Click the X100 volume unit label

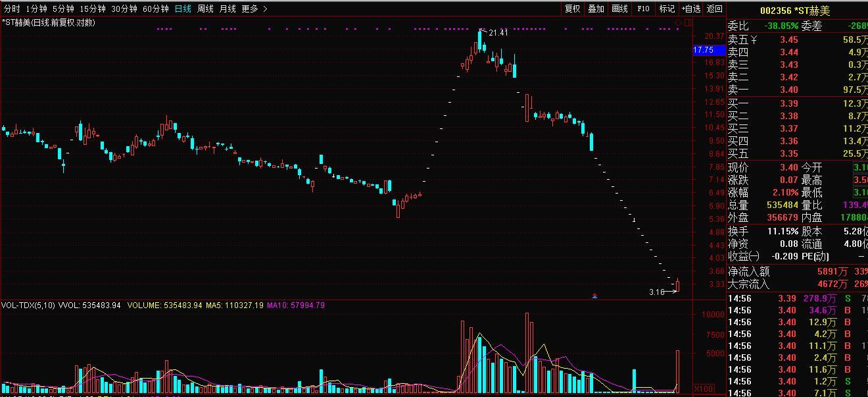point(704,389)
